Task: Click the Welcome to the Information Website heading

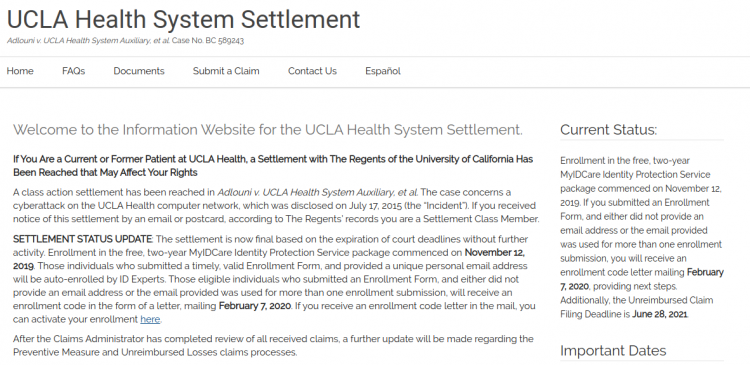Action: click(268, 130)
